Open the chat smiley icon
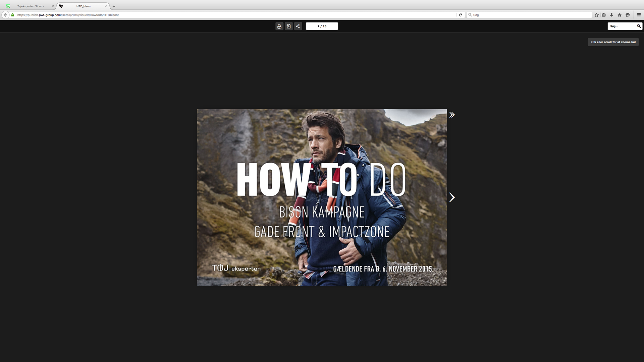Screen dimensions: 644x362 628,15
